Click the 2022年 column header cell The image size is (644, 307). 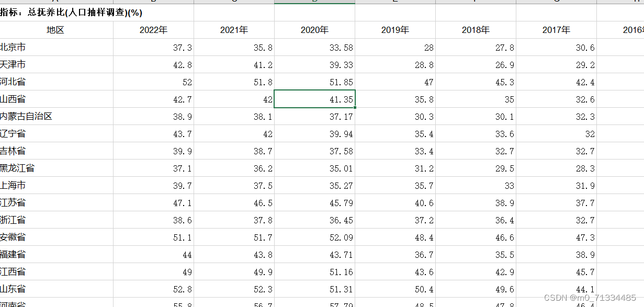154,30
